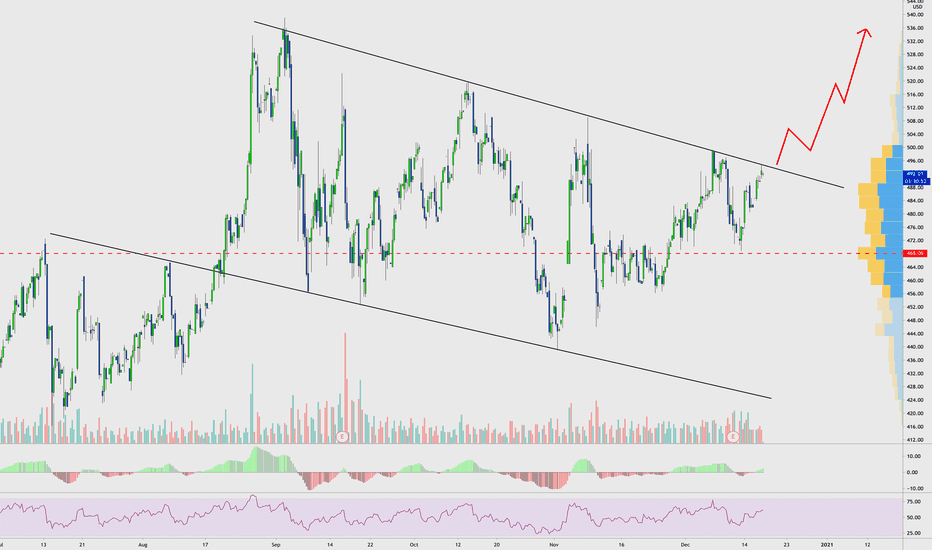Click the 50.00 label on the RSI scale
Image resolution: width=932 pixels, height=550 pixels.
pyautogui.click(x=914, y=517)
